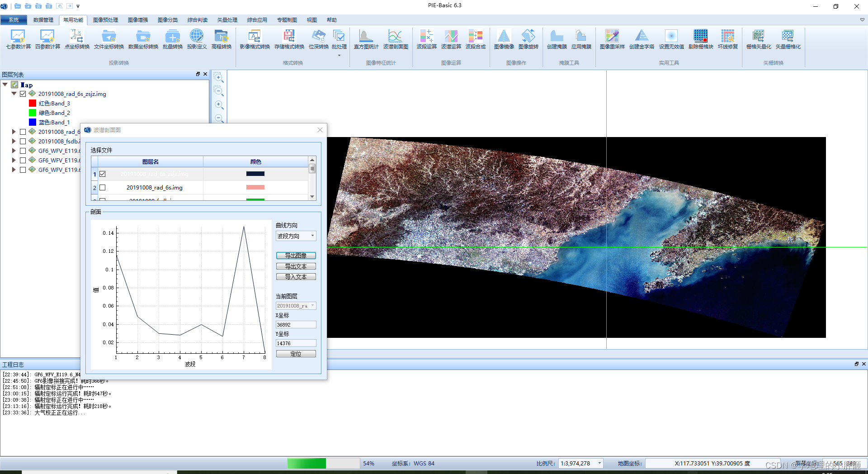Open 波谱运算 spectral math tool

click(x=451, y=39)
